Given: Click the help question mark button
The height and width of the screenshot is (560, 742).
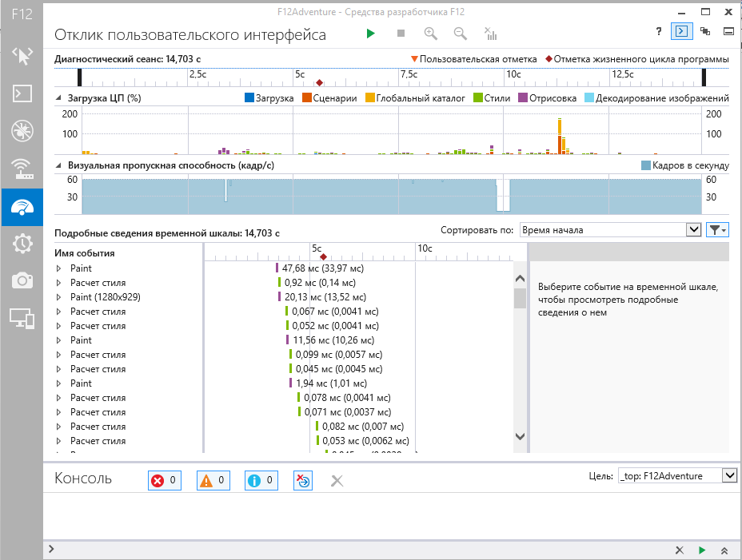Looking at the screenshot, I should click(658, 31).
